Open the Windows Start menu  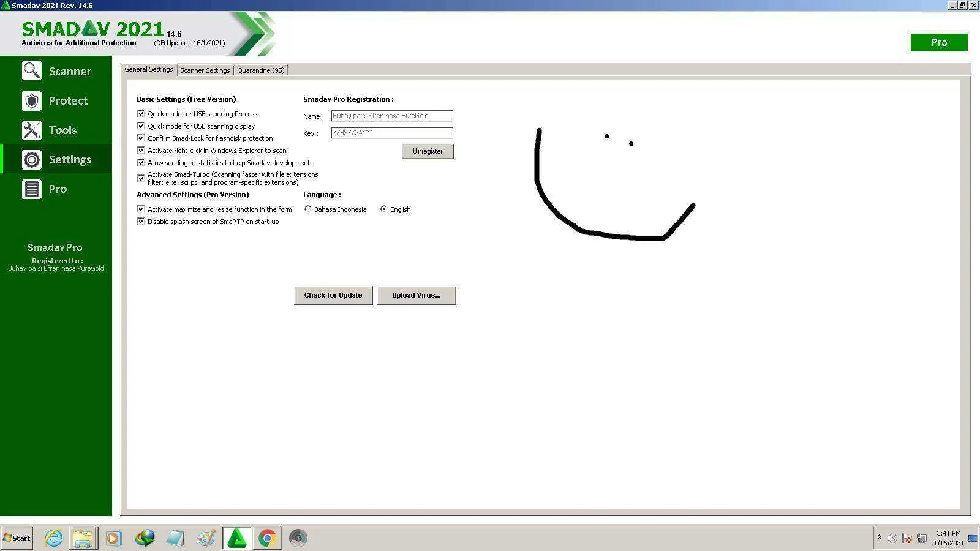[x=17, y=538]
